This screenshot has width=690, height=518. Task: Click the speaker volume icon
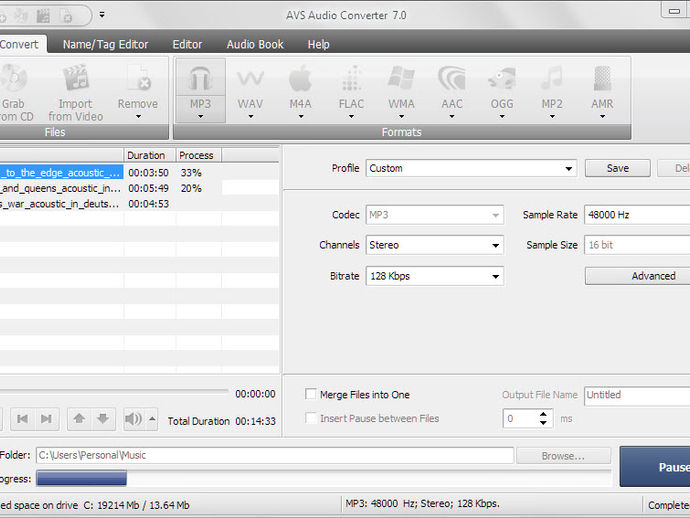pos(133,419)
